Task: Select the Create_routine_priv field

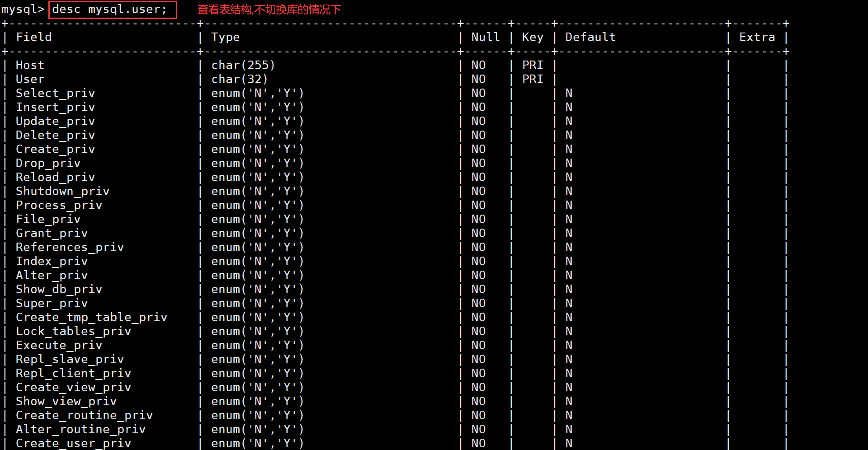Action: (85, 415)
